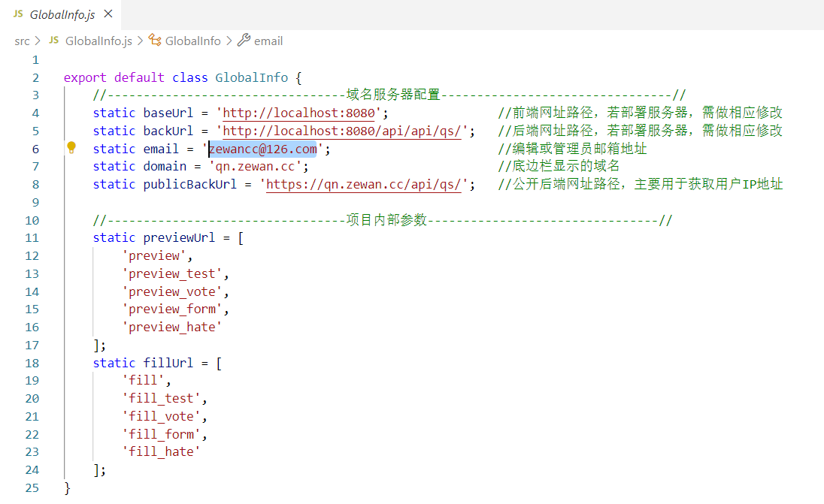Open the chevron after src in breadcrumbs
824x504 pixels.
(36, 41)
